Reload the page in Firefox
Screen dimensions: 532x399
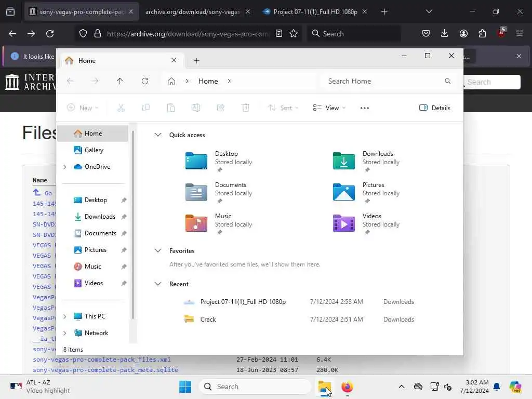[x=50, y=34]
